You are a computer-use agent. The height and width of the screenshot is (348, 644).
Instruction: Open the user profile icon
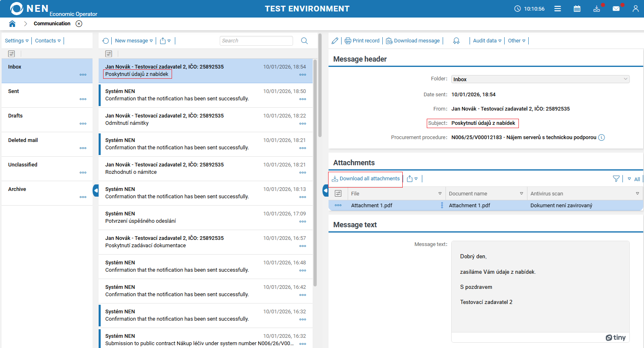[635, 9]
